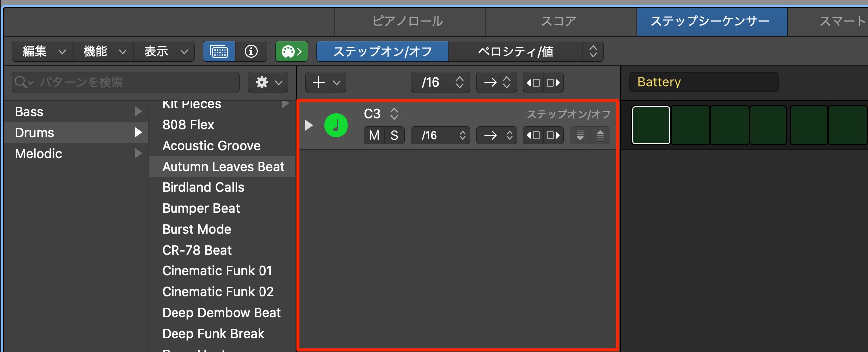Select the Melodic category

tap(76, 154)
